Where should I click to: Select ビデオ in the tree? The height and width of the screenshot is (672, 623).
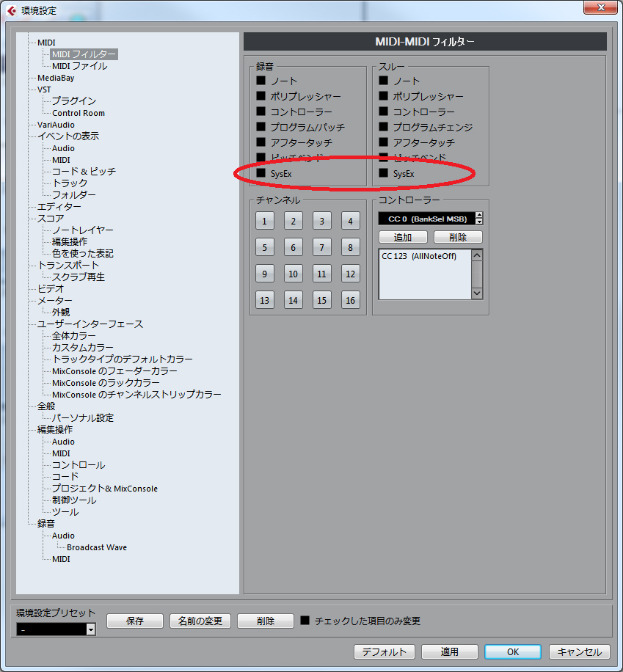click(51, 289)
